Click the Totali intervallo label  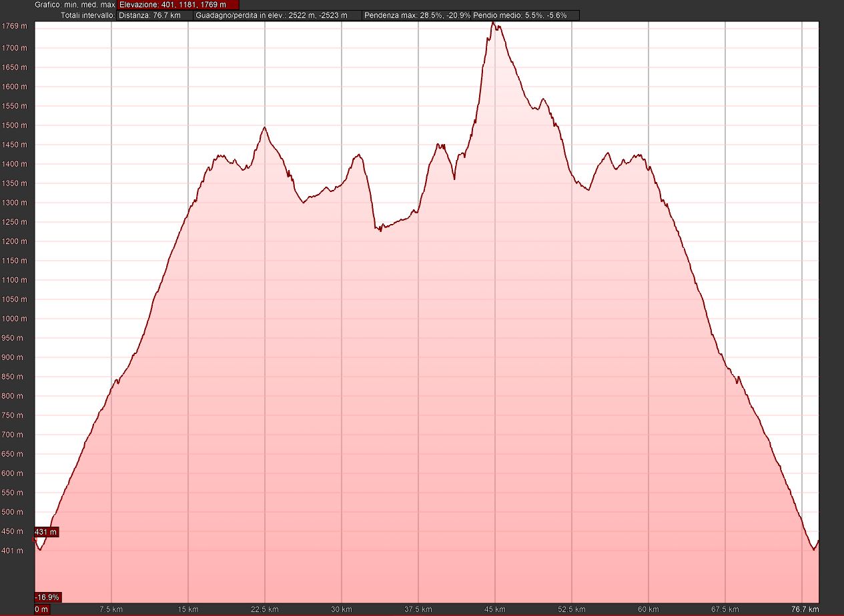(x=87, y=15)
